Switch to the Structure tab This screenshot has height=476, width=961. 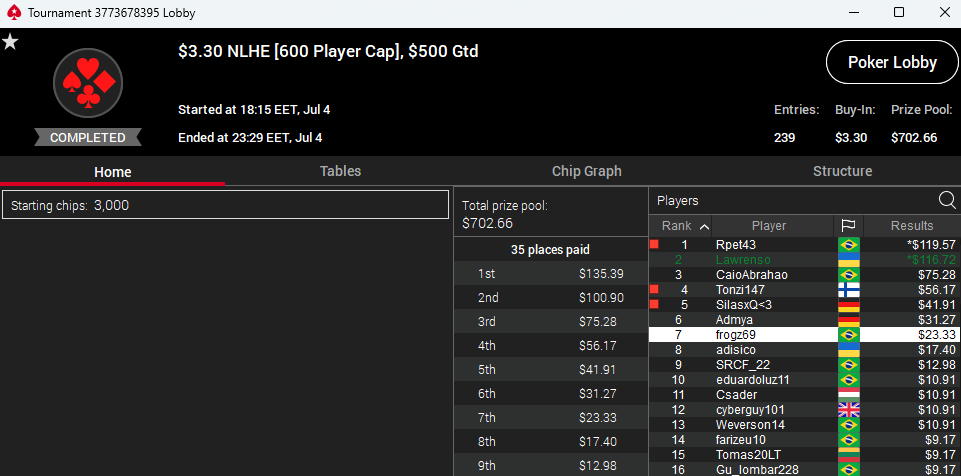tap(842, 172)
